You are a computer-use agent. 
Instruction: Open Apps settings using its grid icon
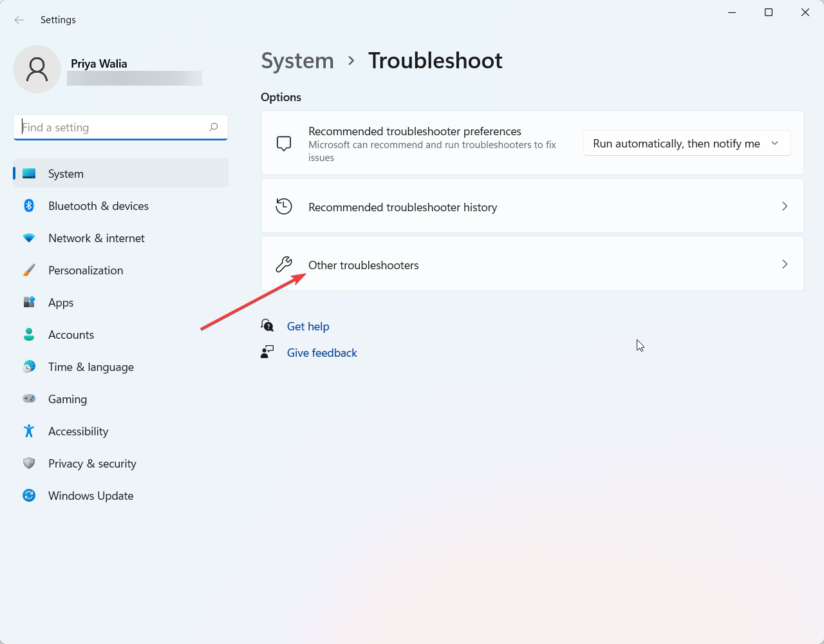(x=29, y=302)
